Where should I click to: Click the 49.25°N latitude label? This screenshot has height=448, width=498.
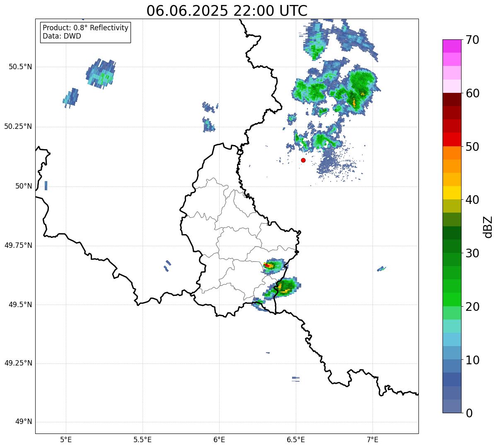pos(18,363)
